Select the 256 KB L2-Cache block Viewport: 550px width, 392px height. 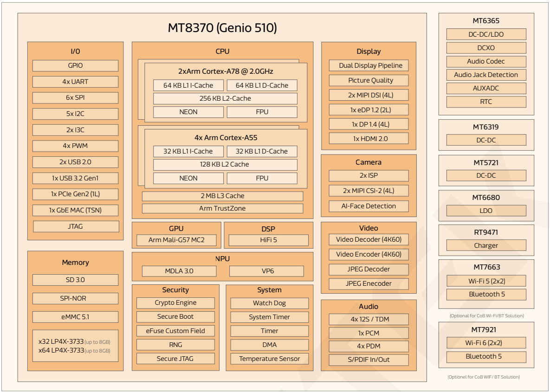(225, 98)
